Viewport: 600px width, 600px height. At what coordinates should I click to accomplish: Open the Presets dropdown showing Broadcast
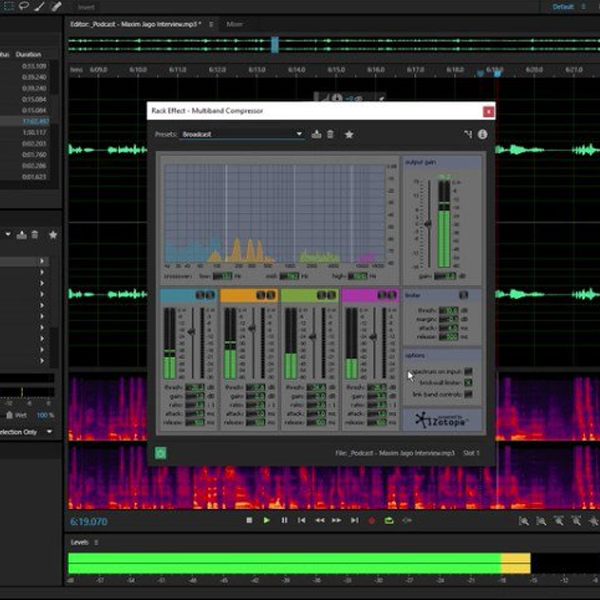[240, 134]
